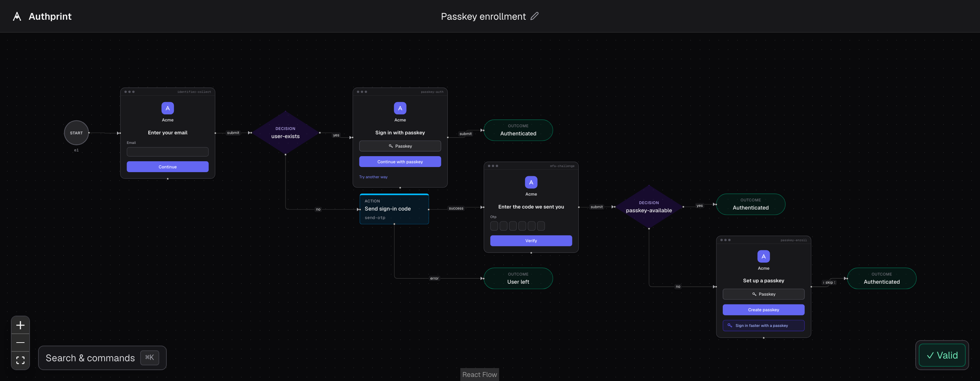
Task: Click the Acme logo in identifier-collect card
Action: (x=167, y=109)
